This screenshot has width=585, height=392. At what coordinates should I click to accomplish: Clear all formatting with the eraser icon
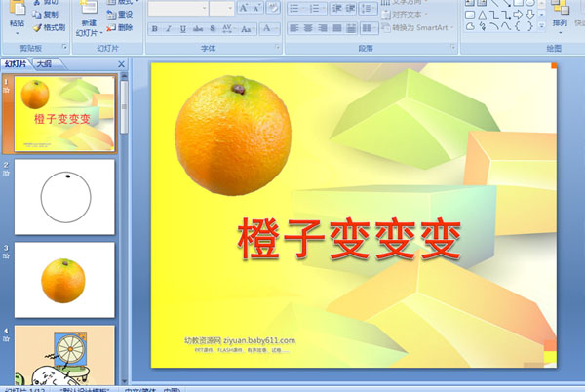273,8
